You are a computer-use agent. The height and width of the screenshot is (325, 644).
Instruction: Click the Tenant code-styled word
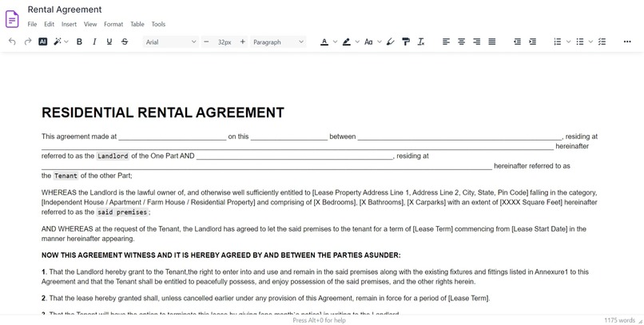66,176
